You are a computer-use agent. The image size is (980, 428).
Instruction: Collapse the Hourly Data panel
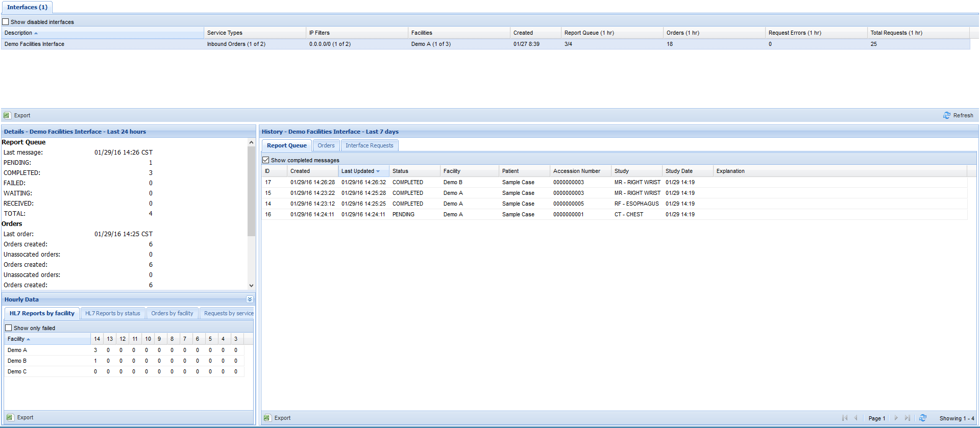pos(250,299)
